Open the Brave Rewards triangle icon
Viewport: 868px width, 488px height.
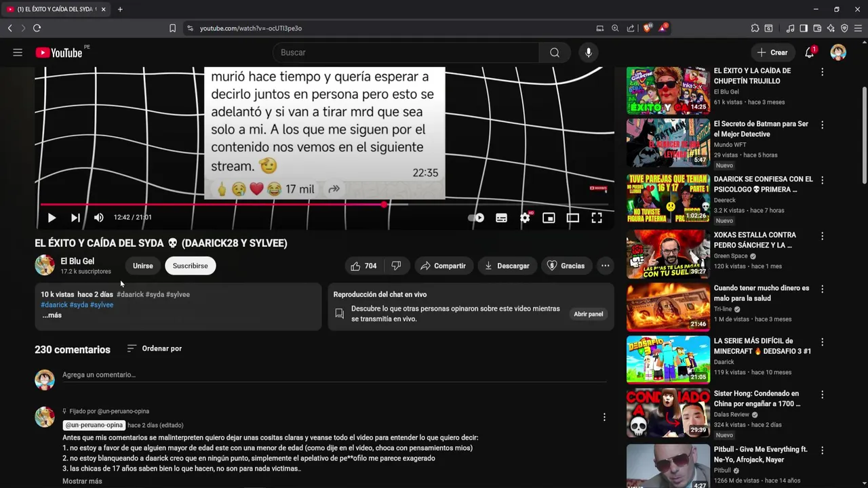coord(663,28)
